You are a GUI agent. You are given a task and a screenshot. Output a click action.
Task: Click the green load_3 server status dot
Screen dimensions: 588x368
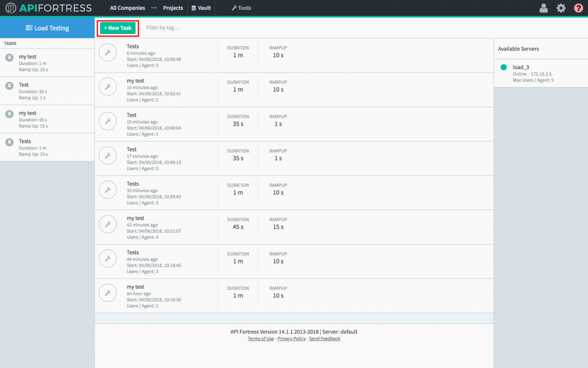point(504,67)
